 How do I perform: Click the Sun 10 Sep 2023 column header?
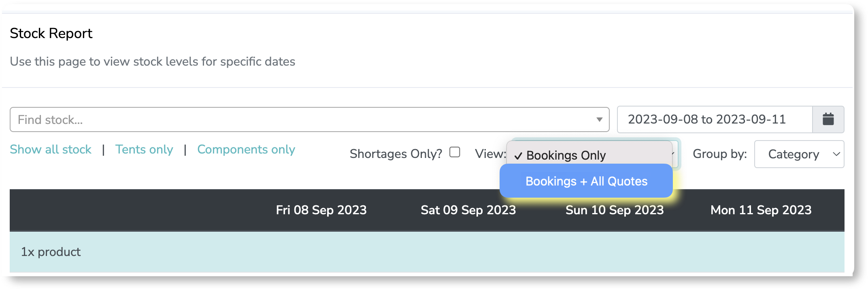pyautogui.click(x=615, y=210)
